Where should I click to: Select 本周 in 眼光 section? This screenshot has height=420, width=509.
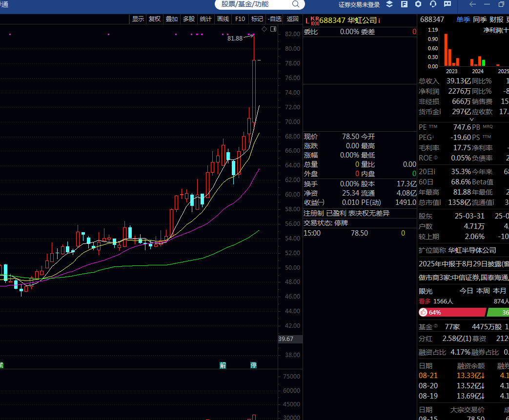coord(483,291)
